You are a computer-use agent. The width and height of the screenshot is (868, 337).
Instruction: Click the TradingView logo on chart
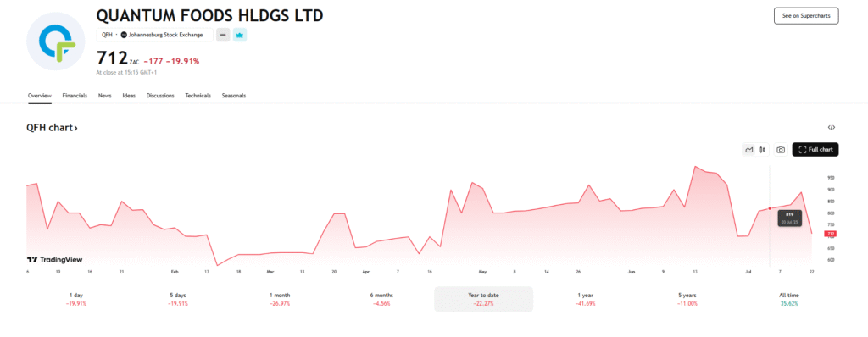(55, 260)
